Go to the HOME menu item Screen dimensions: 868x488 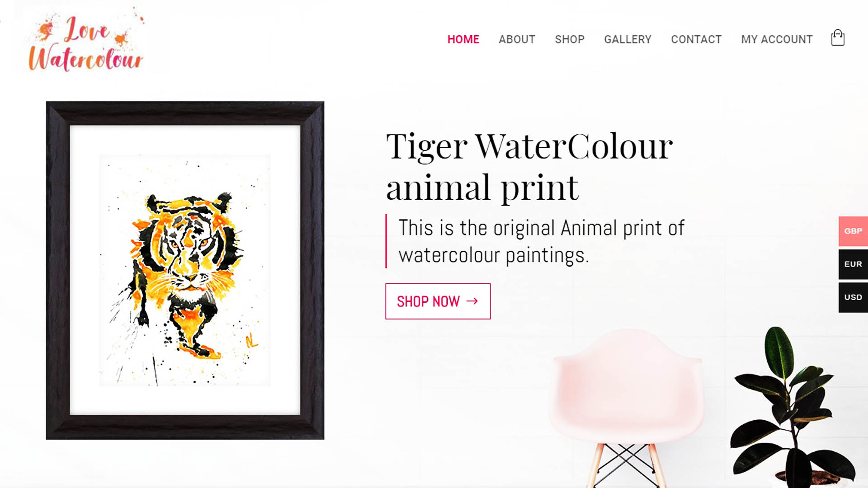pyautogui.click(x=463, y=39)
